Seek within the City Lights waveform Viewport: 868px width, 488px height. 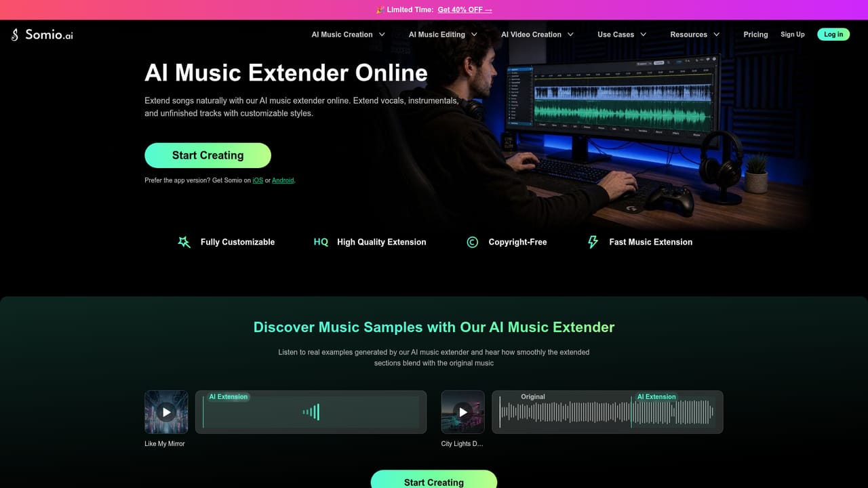607,412
